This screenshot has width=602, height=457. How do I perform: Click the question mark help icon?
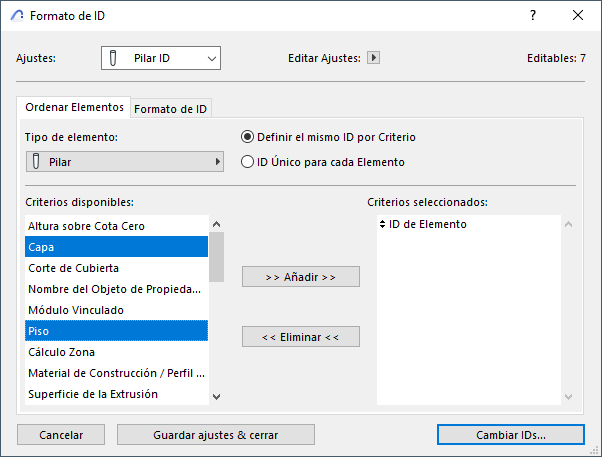click(x=532, y=16)
